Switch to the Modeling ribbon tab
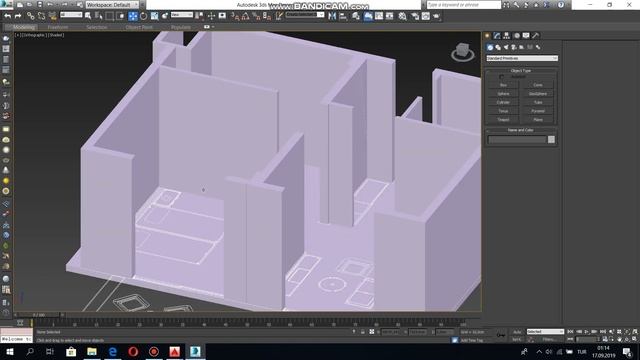Screen dimensions: 640x360 pyautogui.click(x=24, y=27)
